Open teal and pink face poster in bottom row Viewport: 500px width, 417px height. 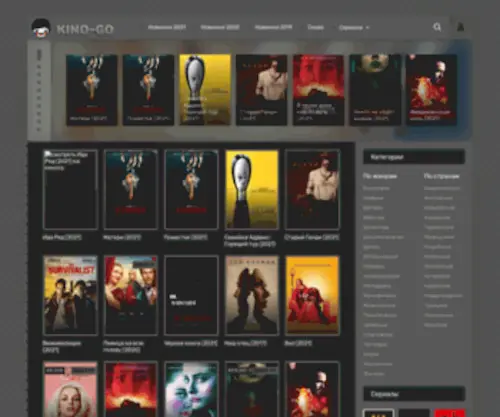(x=191, y=389)
